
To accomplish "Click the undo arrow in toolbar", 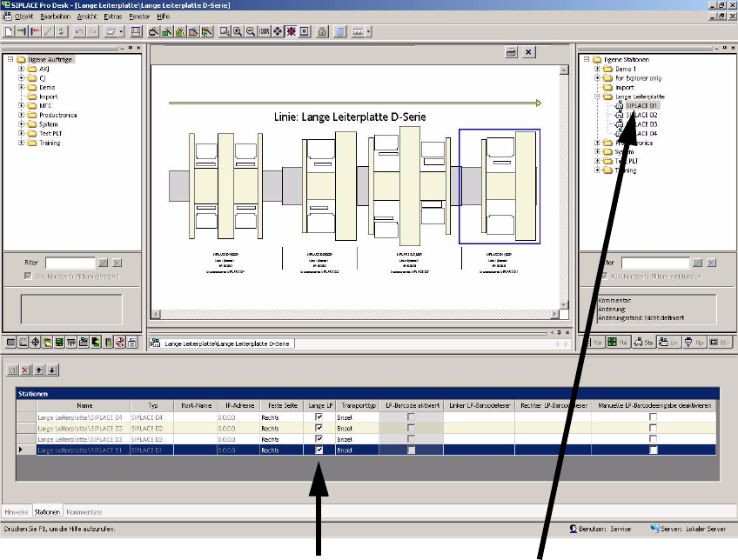I will point(79,31).
